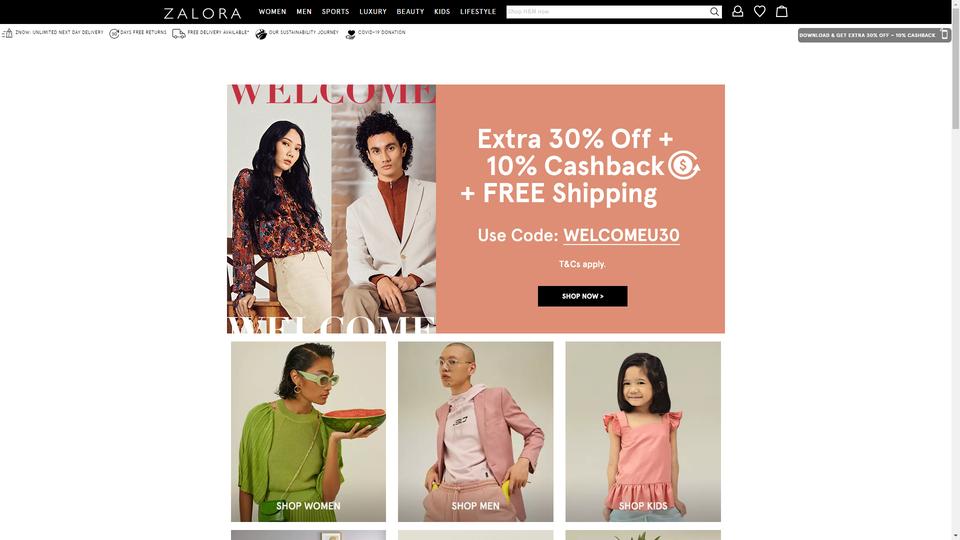960x540 pixels.
Task: Click the search magnifier icon
Action: pos(714,12)
